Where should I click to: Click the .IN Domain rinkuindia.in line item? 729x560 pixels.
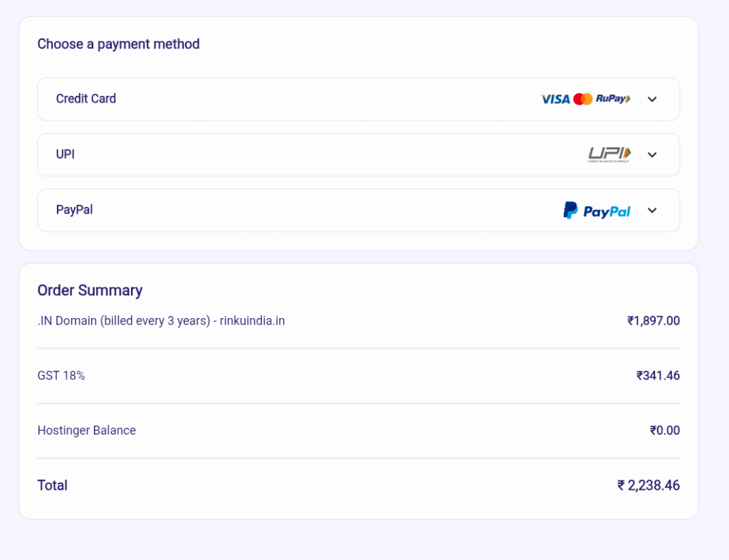[x=161, y=321]
